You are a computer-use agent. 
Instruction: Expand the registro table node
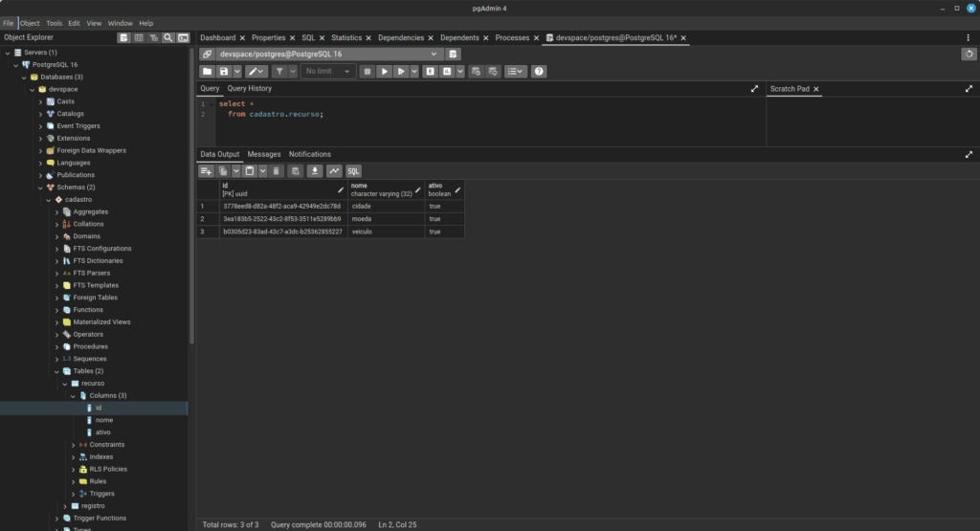coord(65,506)
